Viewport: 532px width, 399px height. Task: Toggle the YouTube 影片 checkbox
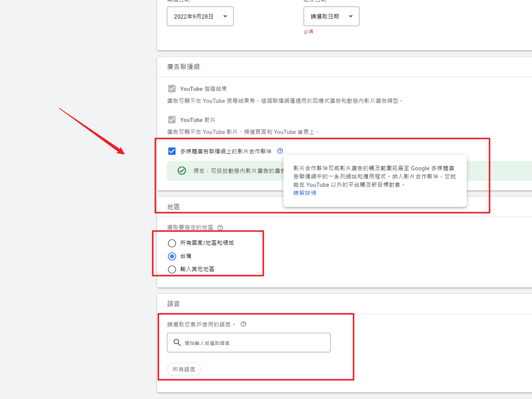coord(172,120)
